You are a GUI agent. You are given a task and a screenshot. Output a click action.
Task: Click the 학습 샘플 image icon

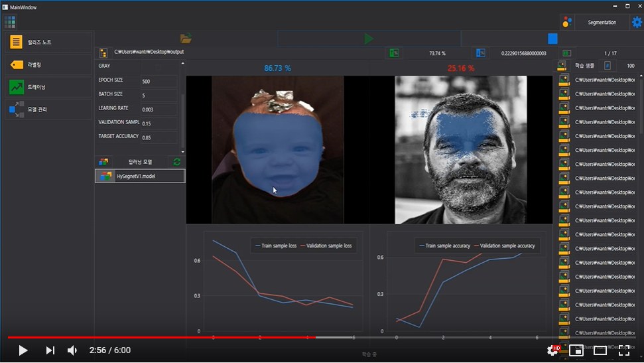click(x=562, y=65)
